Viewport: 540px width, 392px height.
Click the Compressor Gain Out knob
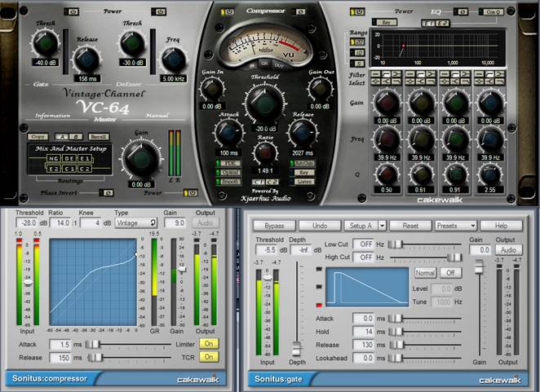coord(320,88)
